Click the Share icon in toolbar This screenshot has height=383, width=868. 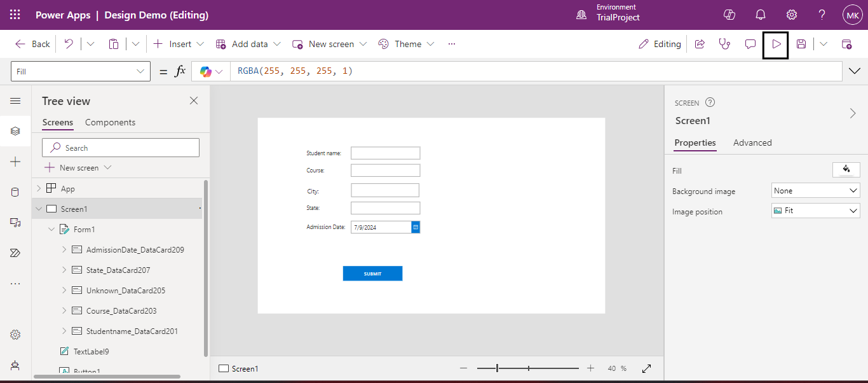(x=700, y=44)
